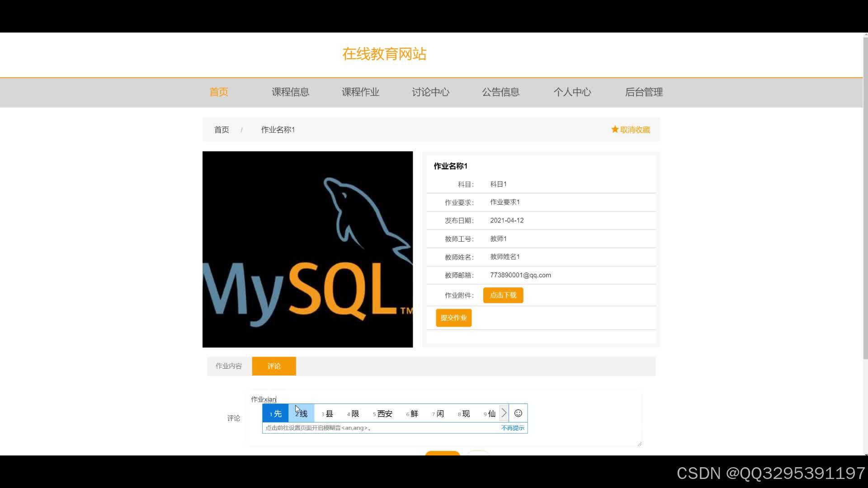This screenshot has width=868, height=488.
Task: Click the 在线教育网站 site title
Action: (384, 54)
